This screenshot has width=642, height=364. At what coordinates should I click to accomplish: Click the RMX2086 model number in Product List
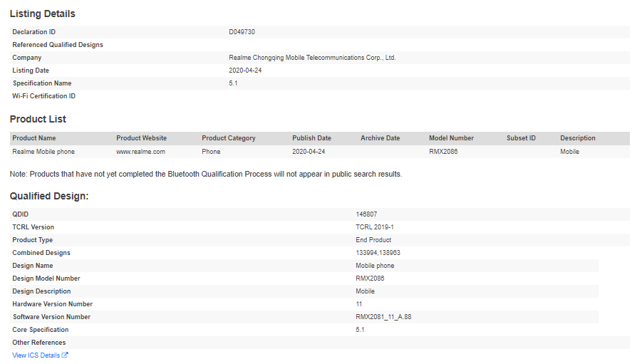coord(443,152)
